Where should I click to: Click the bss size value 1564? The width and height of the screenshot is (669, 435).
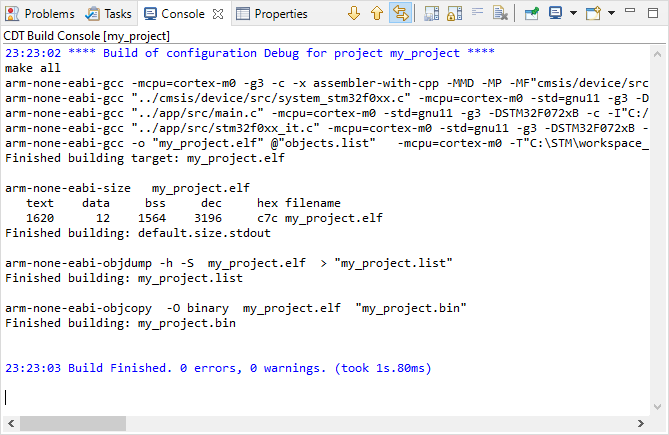coord(152,218)
